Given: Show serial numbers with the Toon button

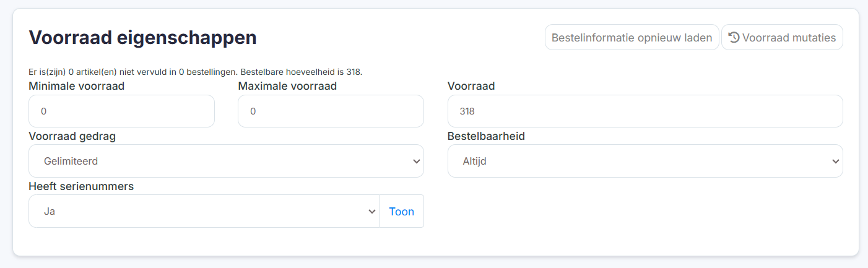Looking at the screenshot, I should click(x=401, y=211).
